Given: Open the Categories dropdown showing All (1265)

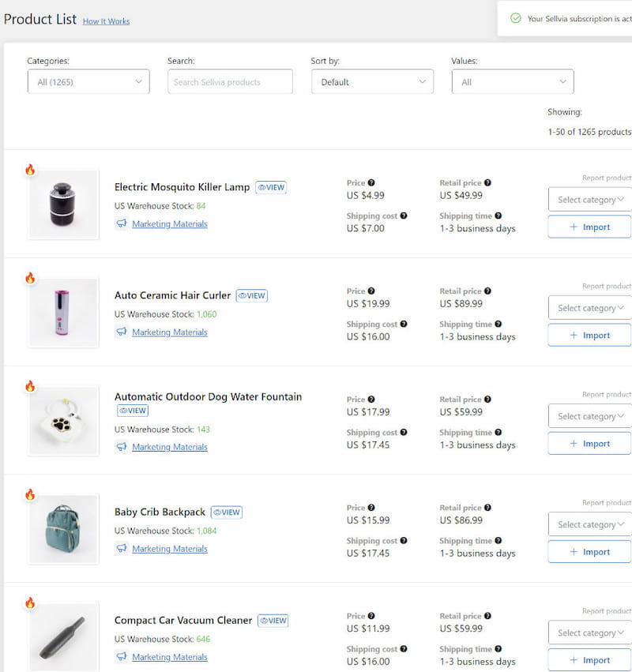Looking at the screenshot, I should (x=88, y=82).
